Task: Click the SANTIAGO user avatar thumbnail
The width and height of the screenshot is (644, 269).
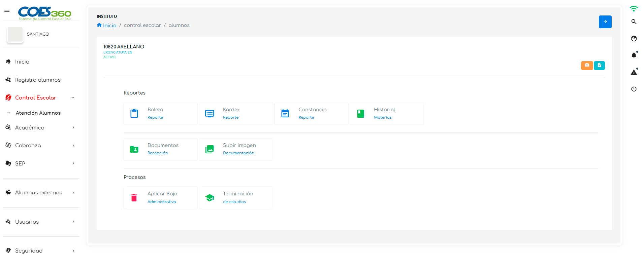Action: coord(15,34)
